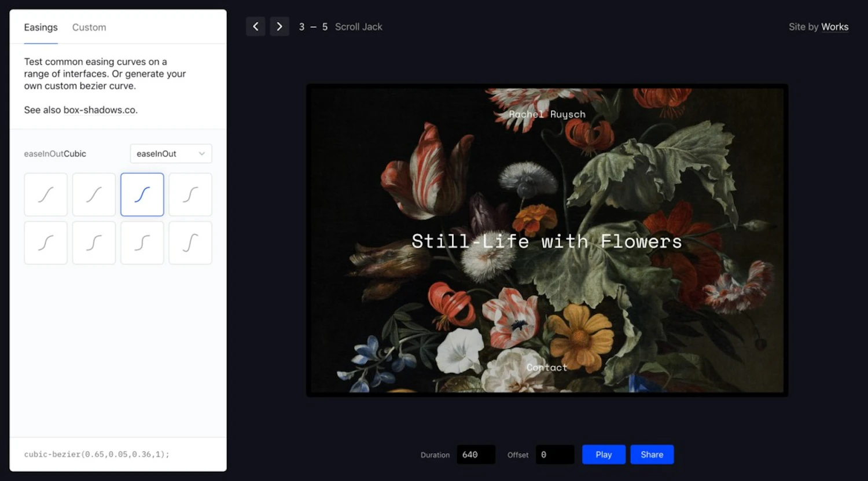
Task: Click the Share button
Action: click(x=652, y=454)
